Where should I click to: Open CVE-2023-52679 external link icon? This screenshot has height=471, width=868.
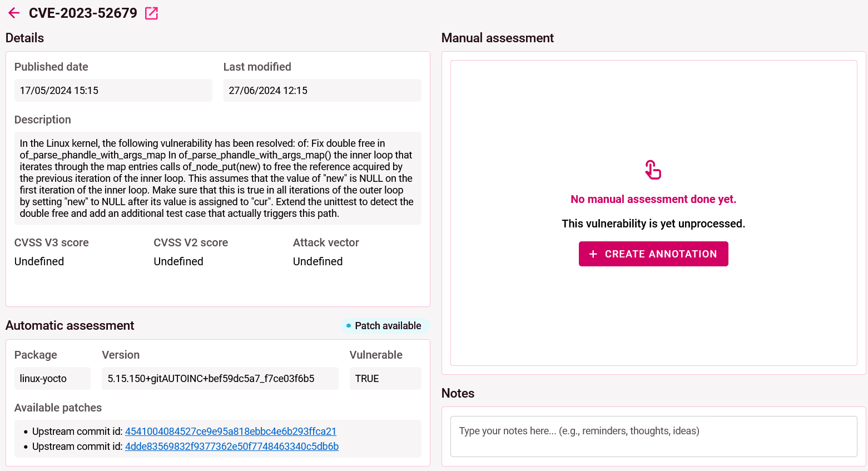tap(151, 13)
